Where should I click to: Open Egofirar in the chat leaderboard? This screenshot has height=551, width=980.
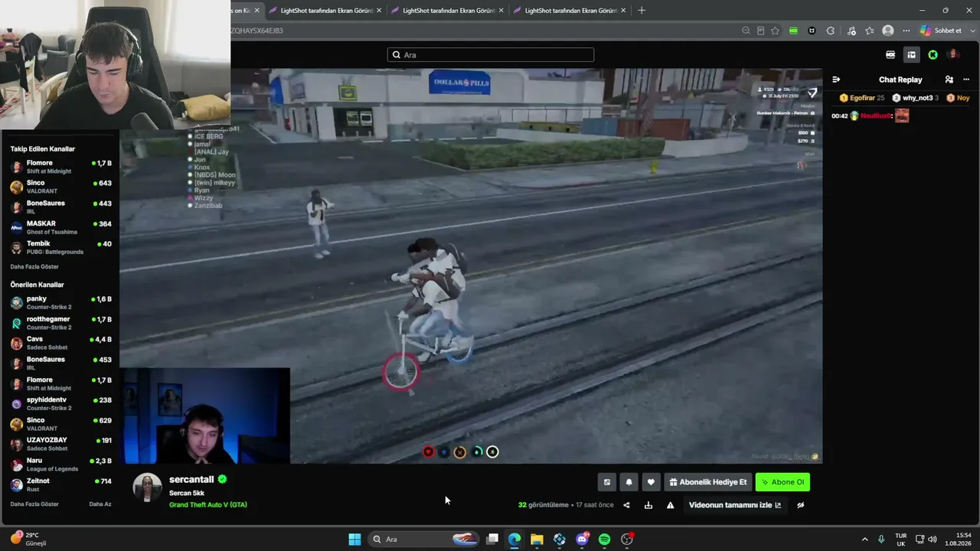pyautogui.click(x=862, y=98)
